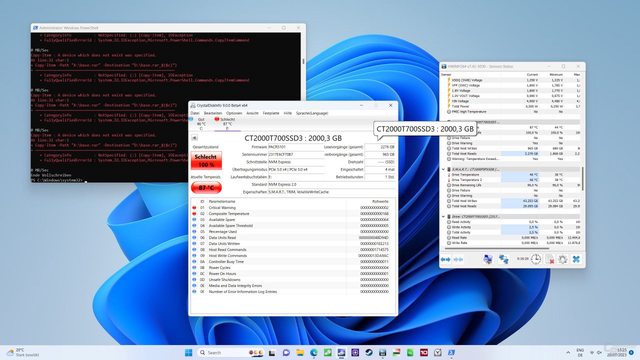Click the Standard NVM Express 2.0 field
This screenshot has width=640, height=360.
click(x=330, y=184)
